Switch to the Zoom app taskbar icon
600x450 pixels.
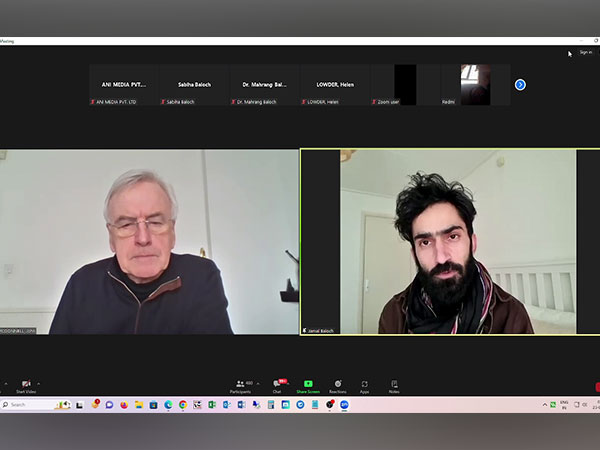click(344, 405)
